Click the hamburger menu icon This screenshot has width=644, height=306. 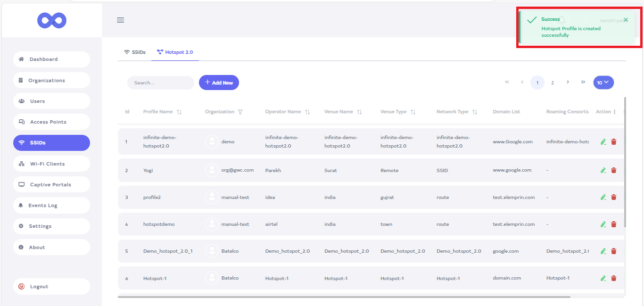click(120, 20)
